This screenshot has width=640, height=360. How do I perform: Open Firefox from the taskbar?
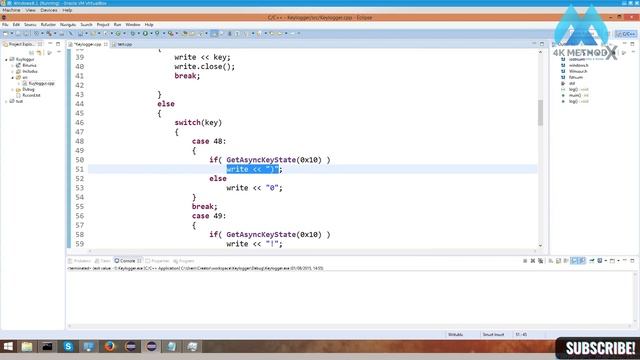tap(109, 347)
